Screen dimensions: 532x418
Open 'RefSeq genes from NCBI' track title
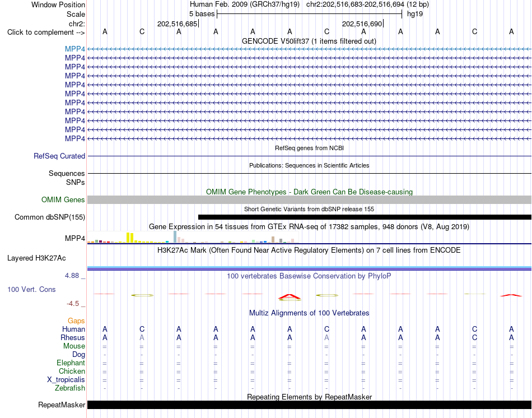click(309, 148)
